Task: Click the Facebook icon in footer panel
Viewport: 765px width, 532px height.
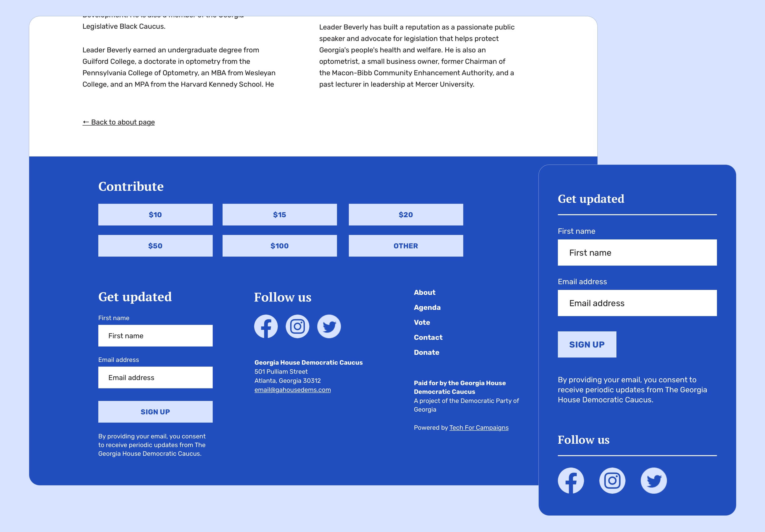Action: coord(266,326)
